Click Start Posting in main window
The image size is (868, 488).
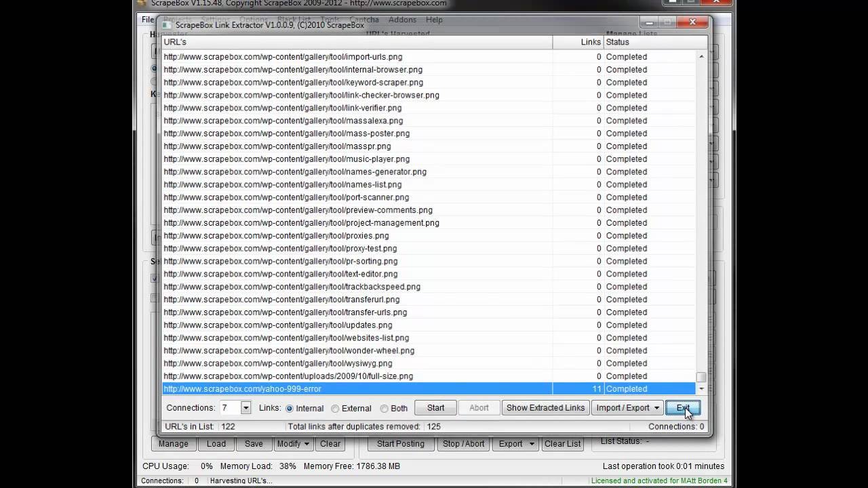coord(401,444)
